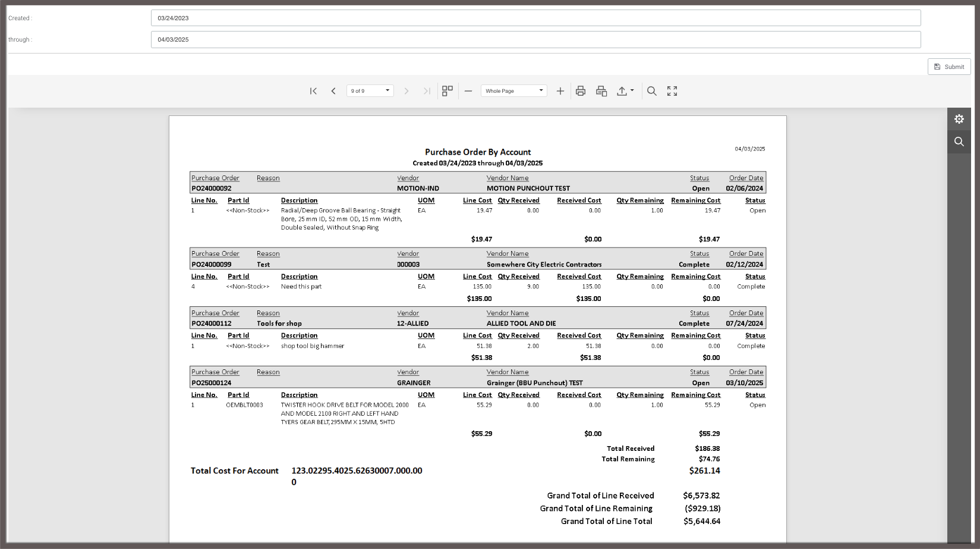The width and height of the screenshot is (980, 549).
Task: Go to previous report page
Action: 333,91
